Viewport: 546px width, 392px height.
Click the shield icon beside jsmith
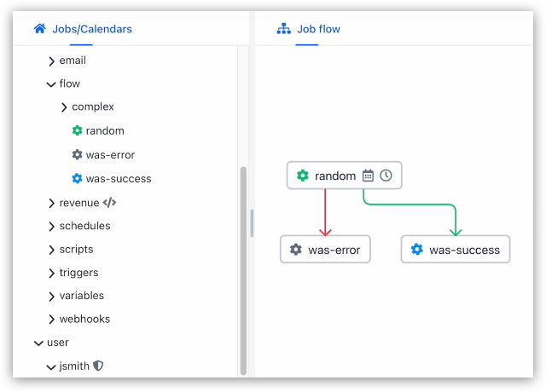[x=99, y=366]
